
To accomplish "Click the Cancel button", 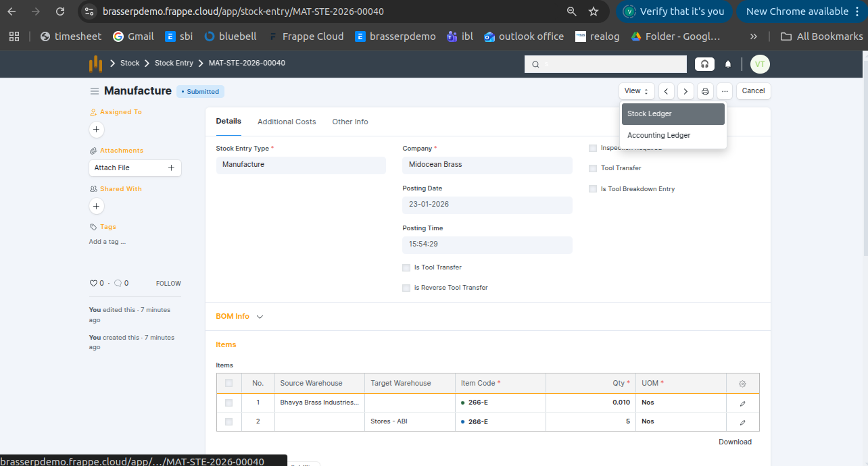I will click(x=753, y=91).
